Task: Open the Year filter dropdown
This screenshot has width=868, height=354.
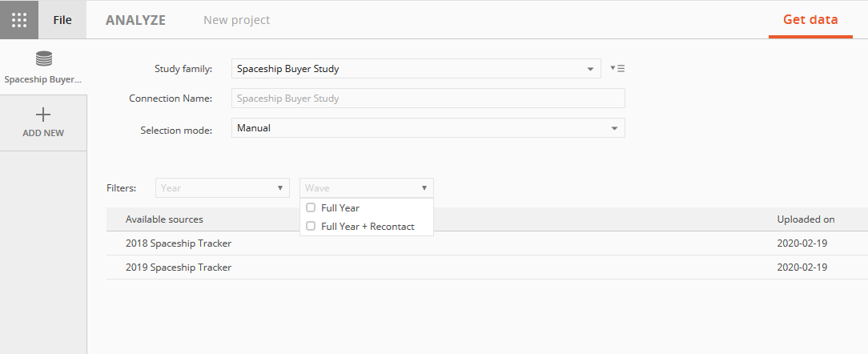Action: (x=223, y=187)
